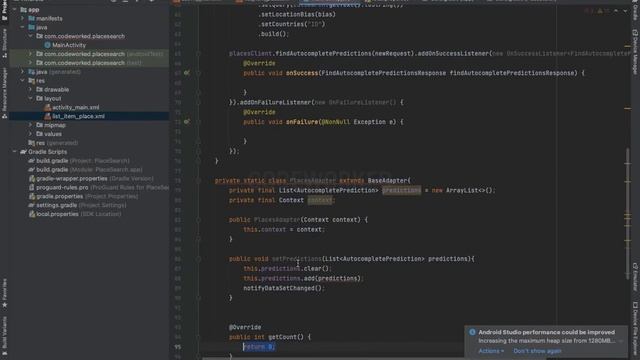Click Don't show again link

click(537, 351)
